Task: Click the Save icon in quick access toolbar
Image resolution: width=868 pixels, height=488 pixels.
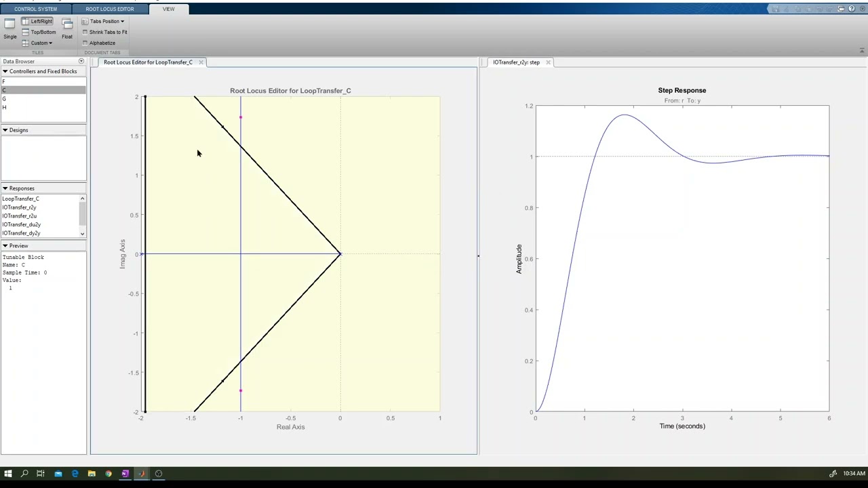Action: click(776, 9)
